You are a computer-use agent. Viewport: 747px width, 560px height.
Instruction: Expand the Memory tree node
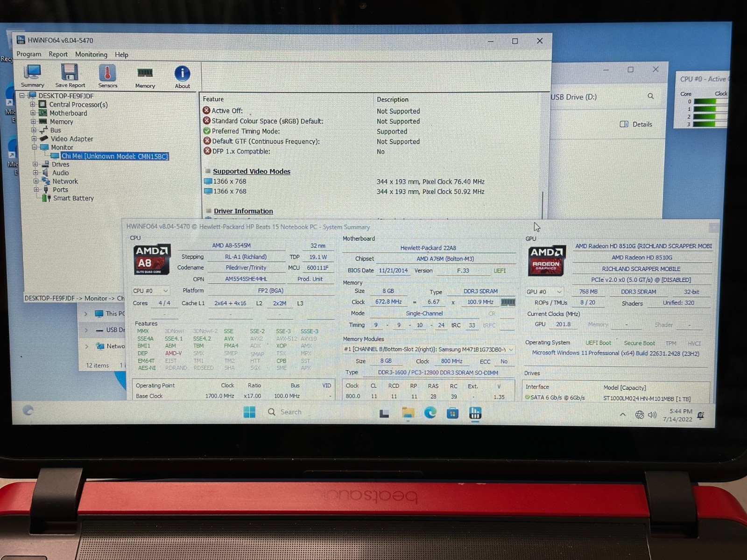click(x=33, y=121)
